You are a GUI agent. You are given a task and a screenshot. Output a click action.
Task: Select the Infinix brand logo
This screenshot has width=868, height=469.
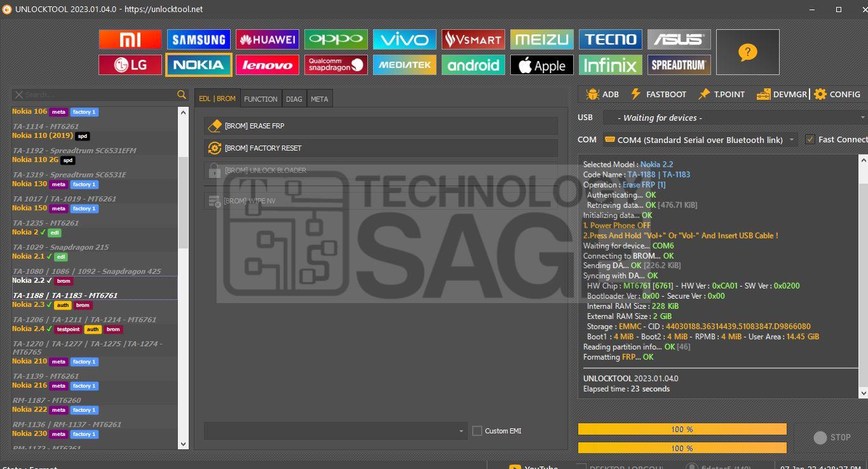click(x=611, y=65)
